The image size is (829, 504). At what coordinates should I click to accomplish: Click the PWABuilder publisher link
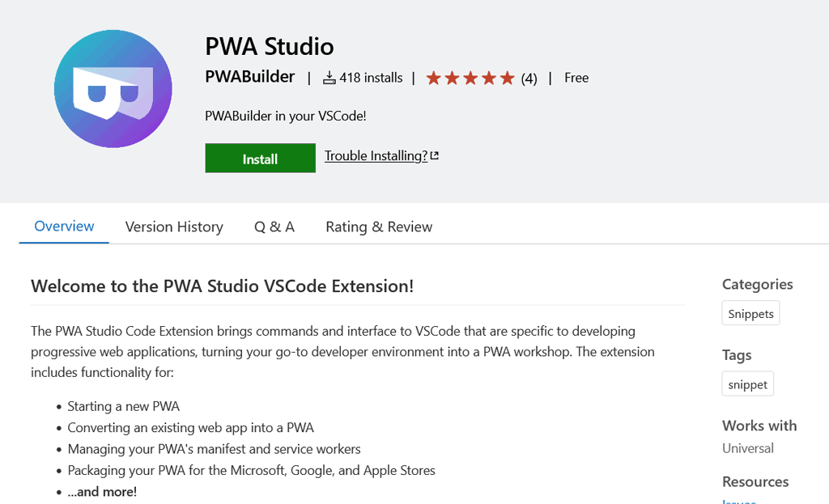click(x=249, y=77)
